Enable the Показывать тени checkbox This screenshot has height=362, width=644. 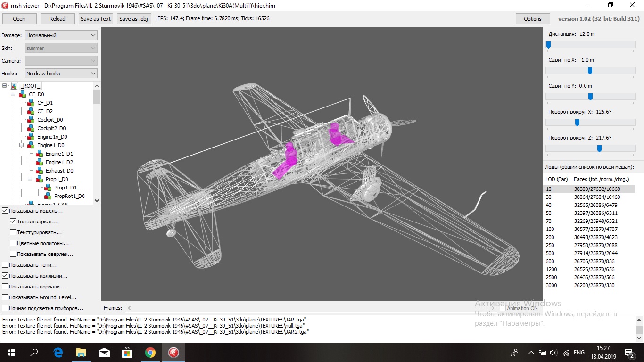click(x=5, y=265)
